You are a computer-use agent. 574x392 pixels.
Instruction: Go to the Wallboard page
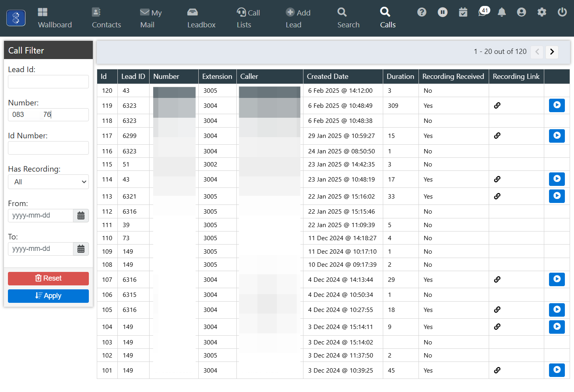click(55, 18)
